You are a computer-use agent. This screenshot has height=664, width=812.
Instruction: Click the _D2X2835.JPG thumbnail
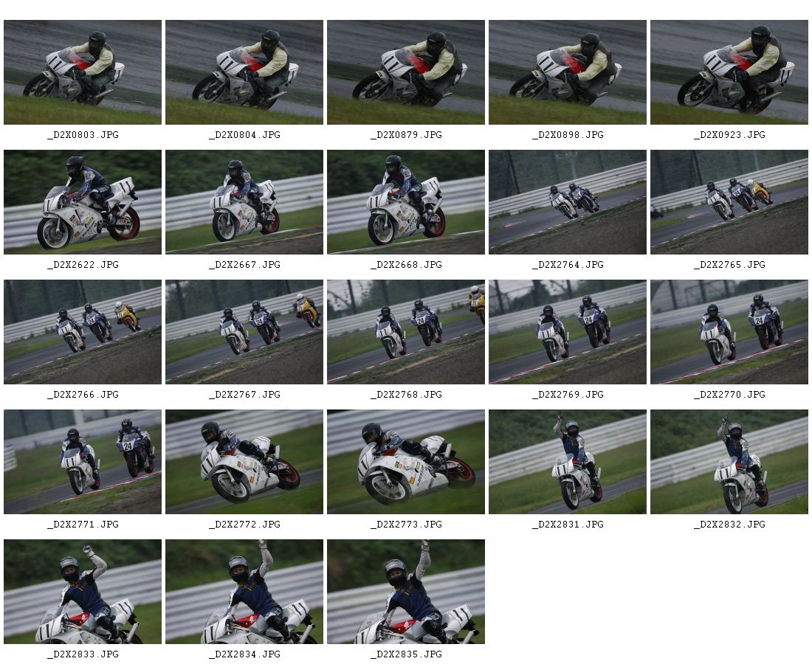(406, 592)
